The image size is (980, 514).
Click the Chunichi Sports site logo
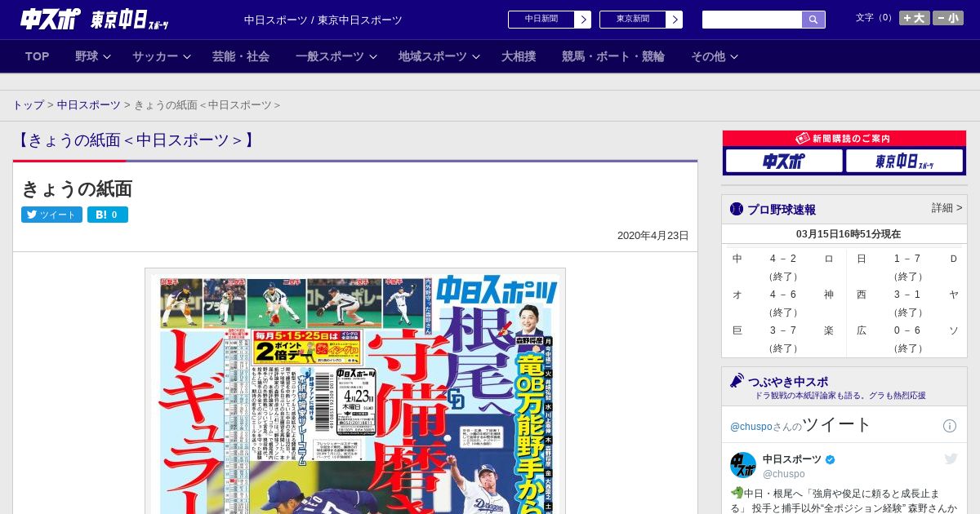(x=50, y=19)
